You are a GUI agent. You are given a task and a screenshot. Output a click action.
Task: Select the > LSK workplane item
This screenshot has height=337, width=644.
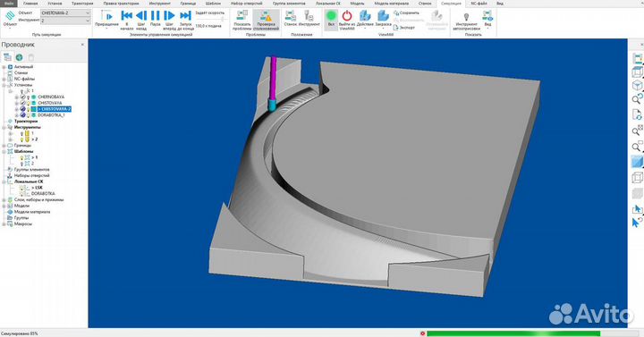click(37, 188)
